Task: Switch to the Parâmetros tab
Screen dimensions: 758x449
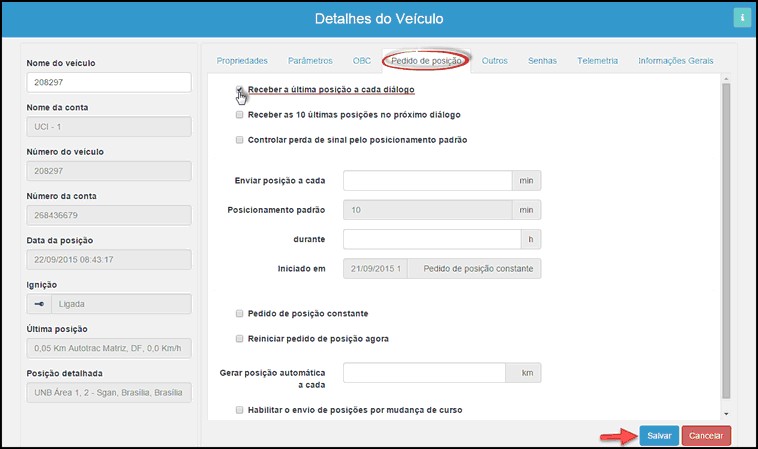Action: coord(311,61)
